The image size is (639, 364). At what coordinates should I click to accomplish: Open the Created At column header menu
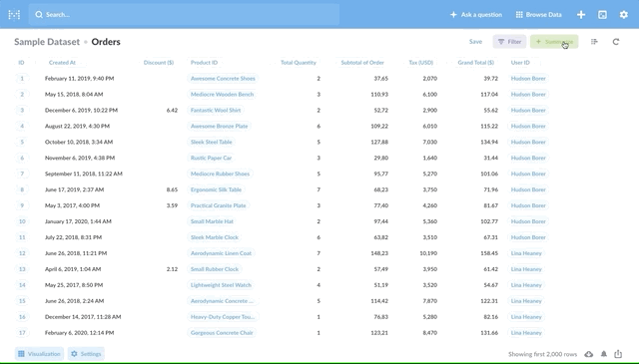point(62,62)
